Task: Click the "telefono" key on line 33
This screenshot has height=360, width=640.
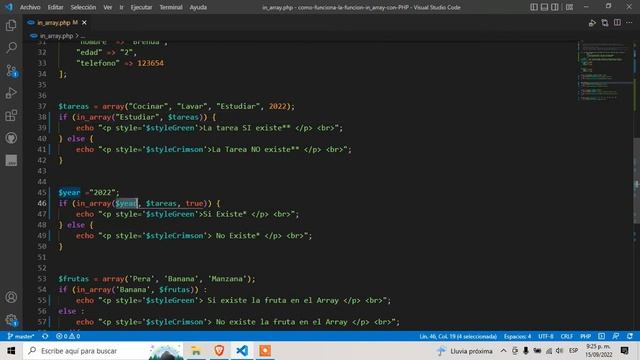Action: tap(98, 63)
